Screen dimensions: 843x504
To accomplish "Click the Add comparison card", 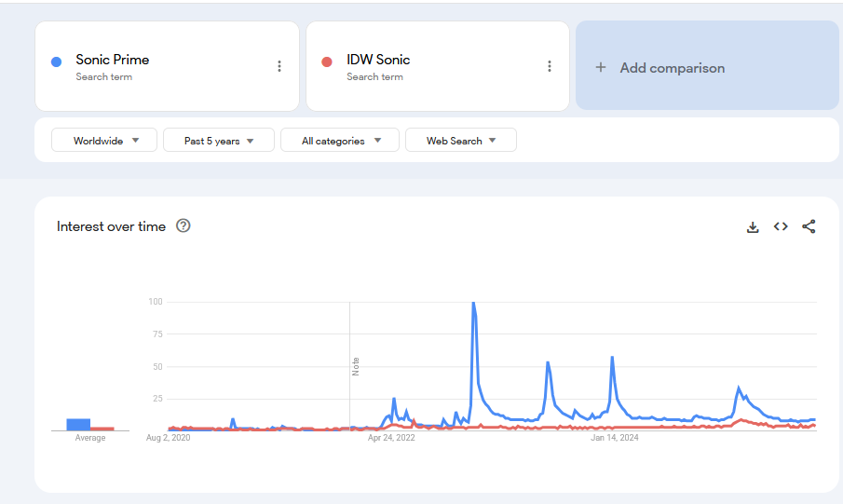I will pyautogui.click(x=707, y=65).
